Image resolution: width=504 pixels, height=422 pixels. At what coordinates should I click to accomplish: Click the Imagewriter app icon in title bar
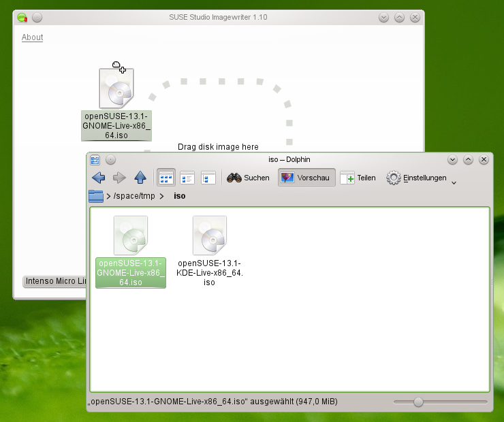tap(22, 17)
